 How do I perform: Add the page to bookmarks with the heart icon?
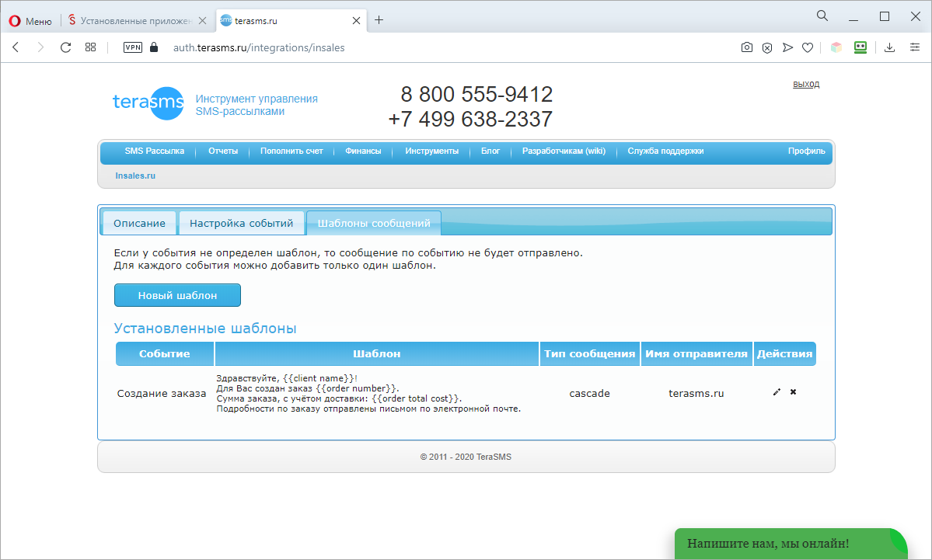coord(807,47)
